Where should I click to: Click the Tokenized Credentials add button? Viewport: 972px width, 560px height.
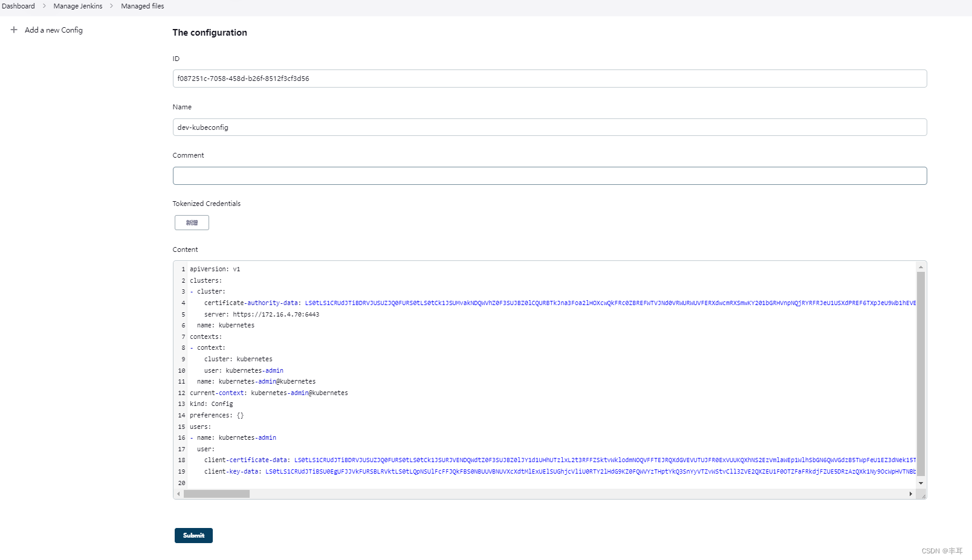[192, 223]
